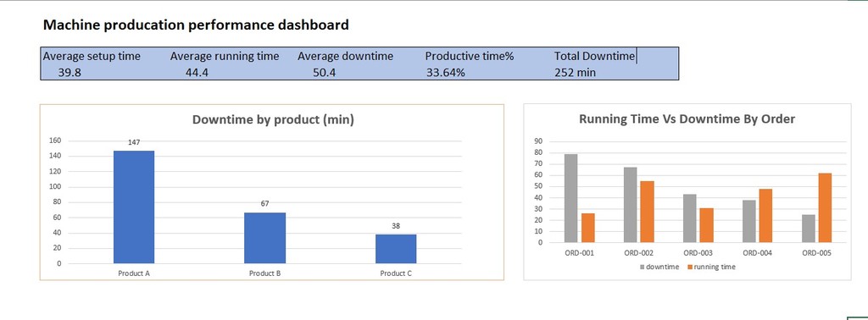This screenshot has height=320, width=868.
Task: Select the ORD-001 gray downtime bar
Action: (570, 198)
